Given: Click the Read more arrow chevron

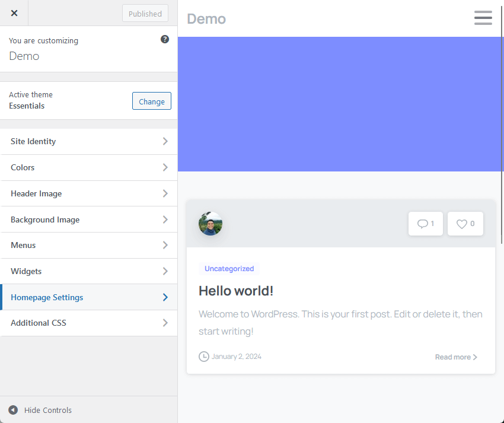Looking at the screenshot, I should point(475,357).
